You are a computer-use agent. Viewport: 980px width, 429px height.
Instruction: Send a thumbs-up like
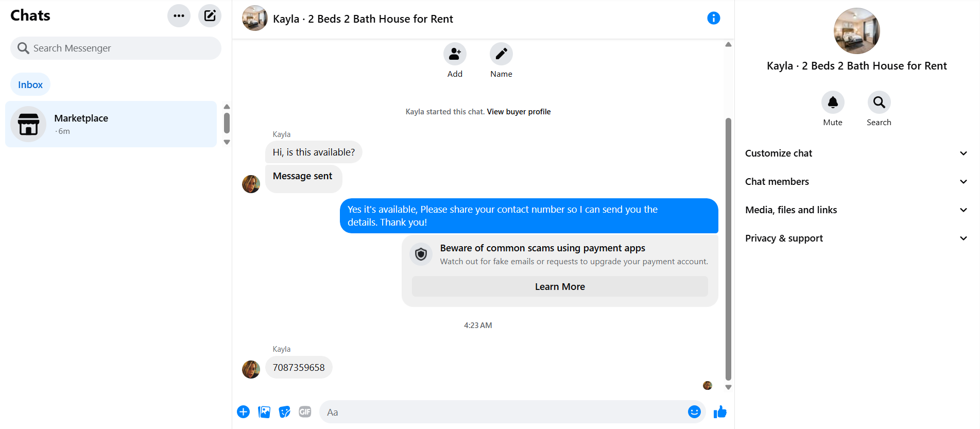tap(720, 412)
